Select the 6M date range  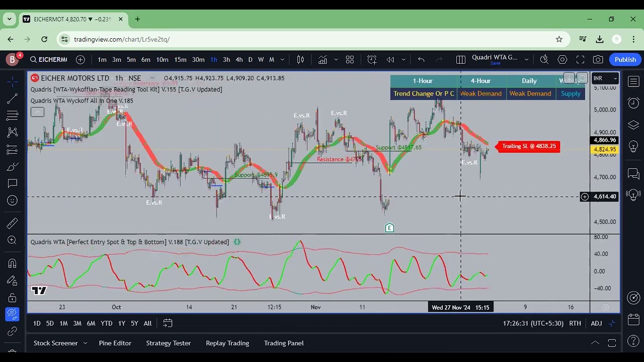click(91, 323)
